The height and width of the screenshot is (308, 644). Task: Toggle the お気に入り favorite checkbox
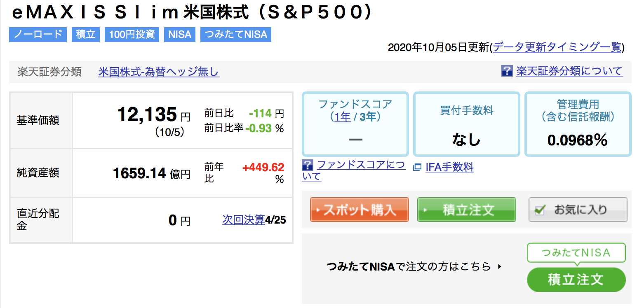538,210
